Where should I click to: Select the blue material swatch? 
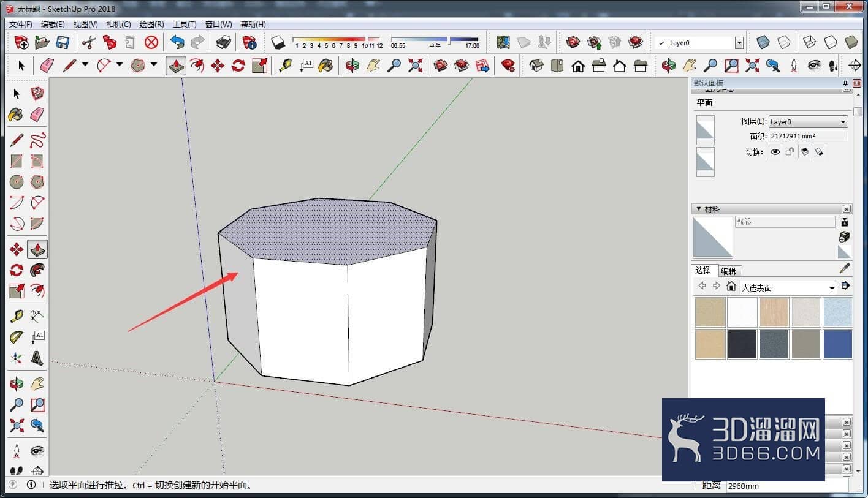(837, 344)
